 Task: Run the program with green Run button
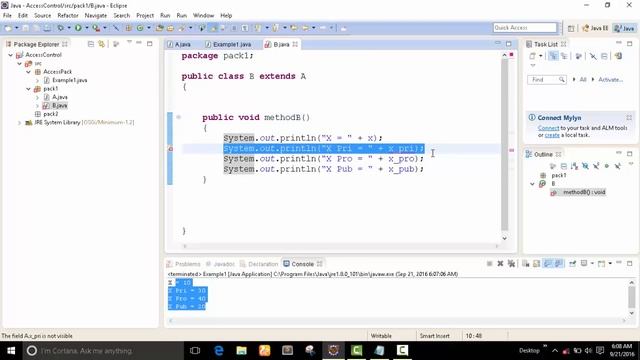[x=78, y=28]
